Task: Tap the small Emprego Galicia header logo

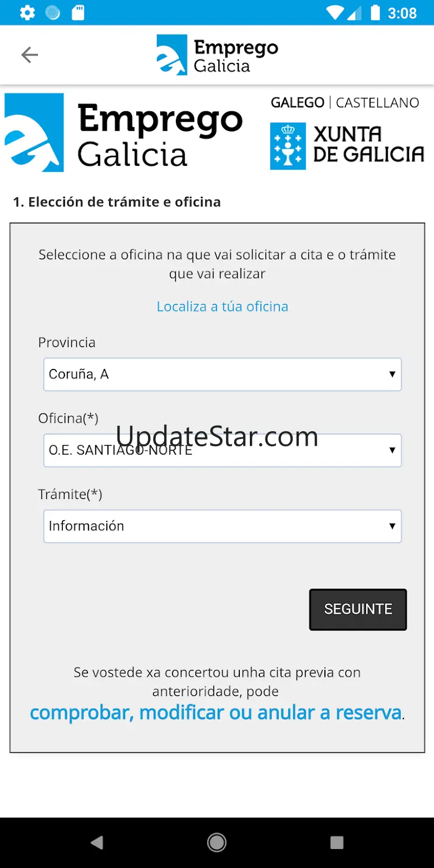Action: tap(217, 55)
